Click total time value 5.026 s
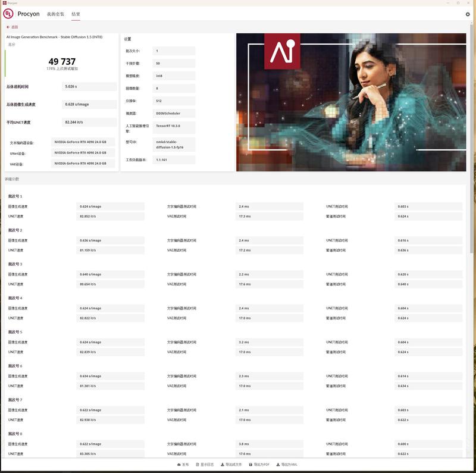 point(89,86)
